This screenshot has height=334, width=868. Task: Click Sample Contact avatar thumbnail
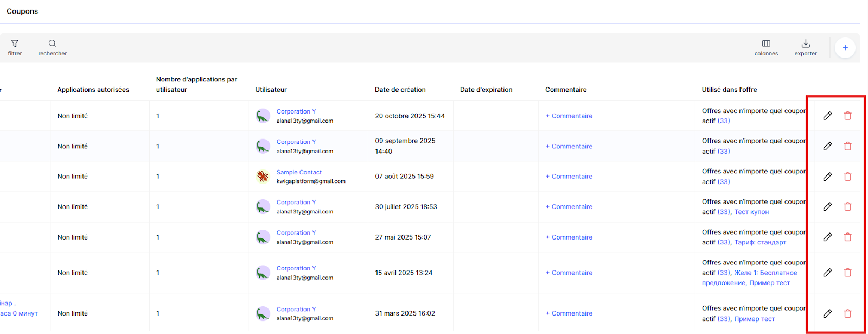263,177
